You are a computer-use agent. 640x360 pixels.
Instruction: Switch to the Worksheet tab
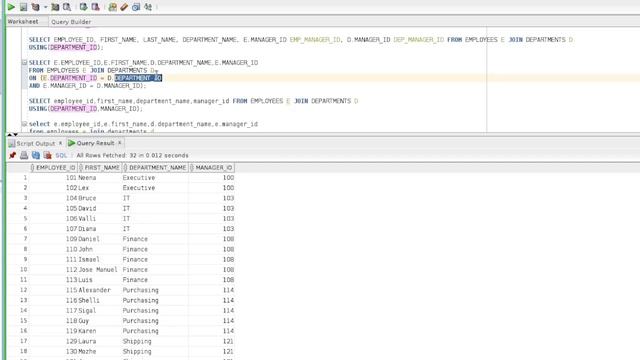(23, 22)
